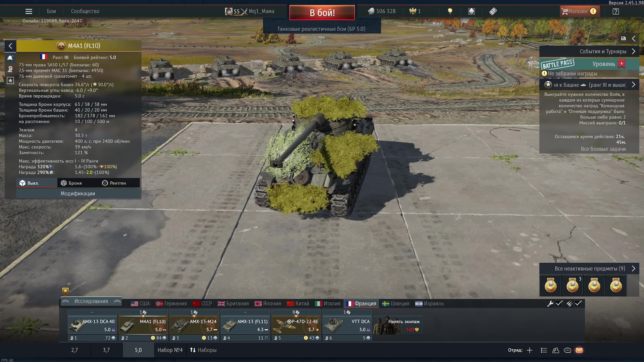Open the friends group icon
The width and height of the screenshot is (644, 362).
[x=556, y=350]
